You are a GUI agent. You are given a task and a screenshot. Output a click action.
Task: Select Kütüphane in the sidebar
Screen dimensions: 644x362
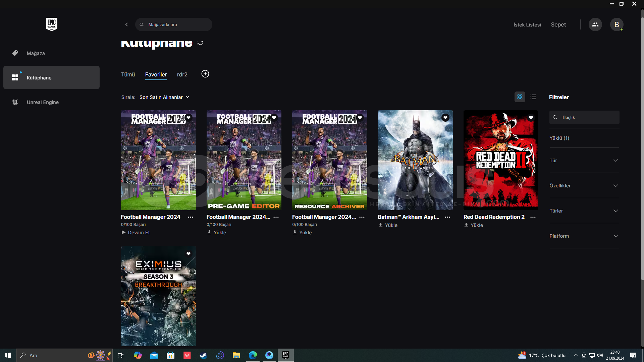pyautogui.click(x=51, y=77)
